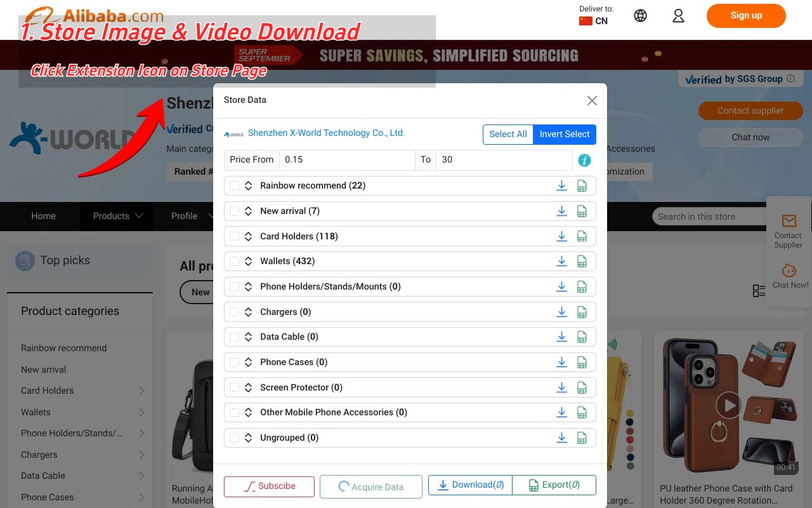Check the Data Cable checkbox
812x508 pixels.
[x=234, y=337]
